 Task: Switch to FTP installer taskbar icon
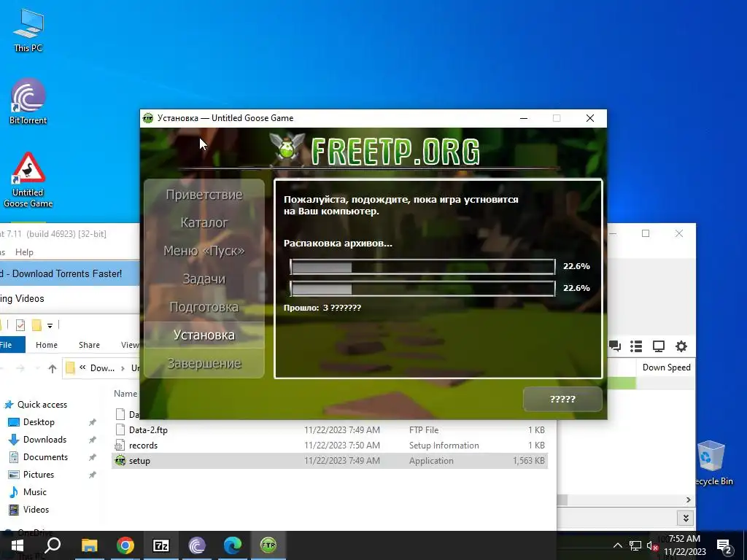click(x=268, y=545)
